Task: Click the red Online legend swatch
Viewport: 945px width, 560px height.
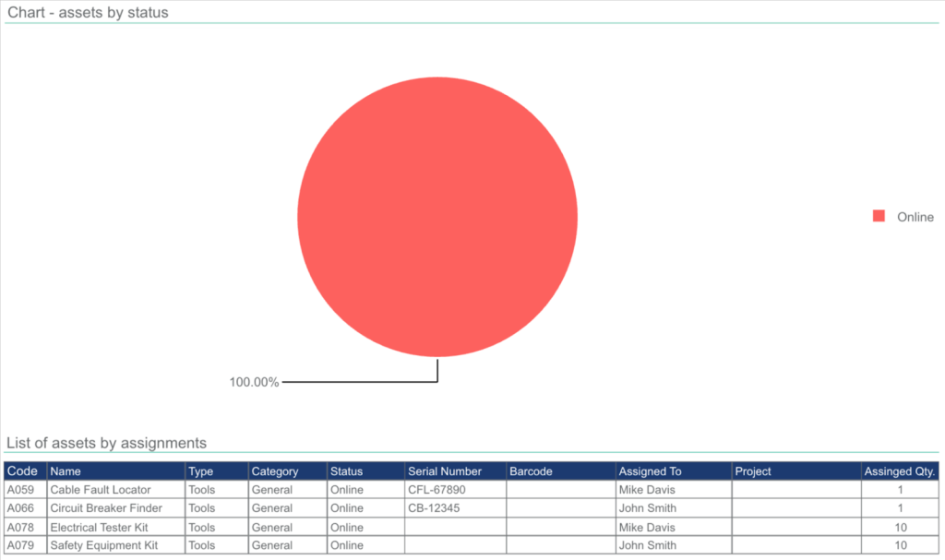Action: (x=879, y=217)
